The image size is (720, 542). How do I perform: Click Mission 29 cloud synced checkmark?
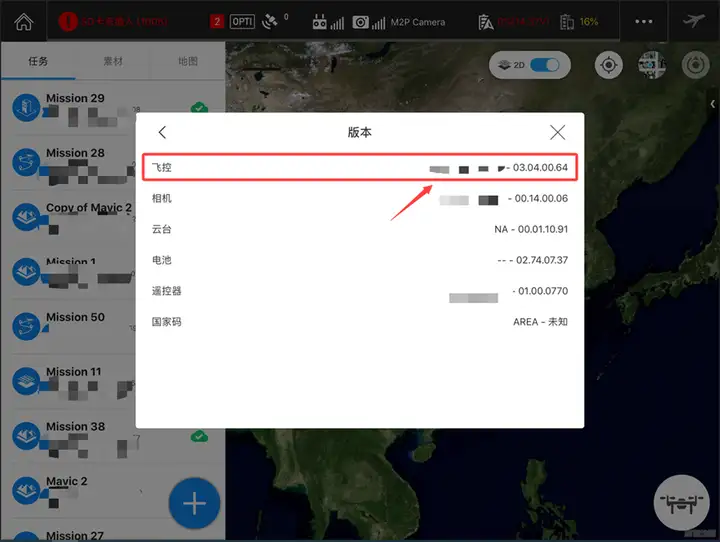coord(199,107)
